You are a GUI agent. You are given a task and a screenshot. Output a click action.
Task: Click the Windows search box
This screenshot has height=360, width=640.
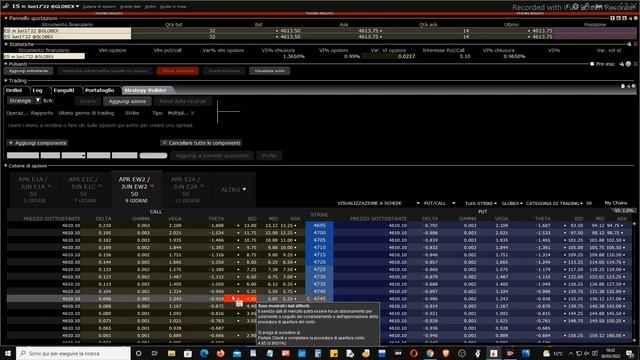tap(73, 353)
